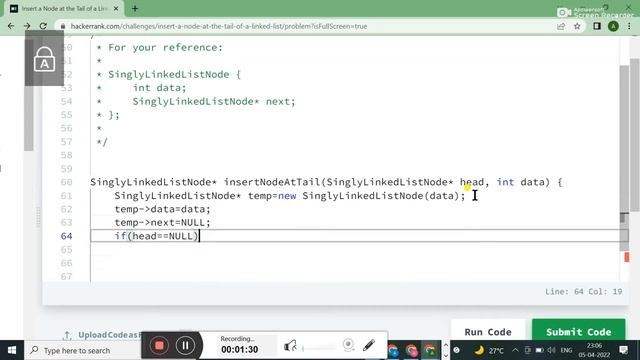
Task: Open Windows notification center
Action: [624, 350]
